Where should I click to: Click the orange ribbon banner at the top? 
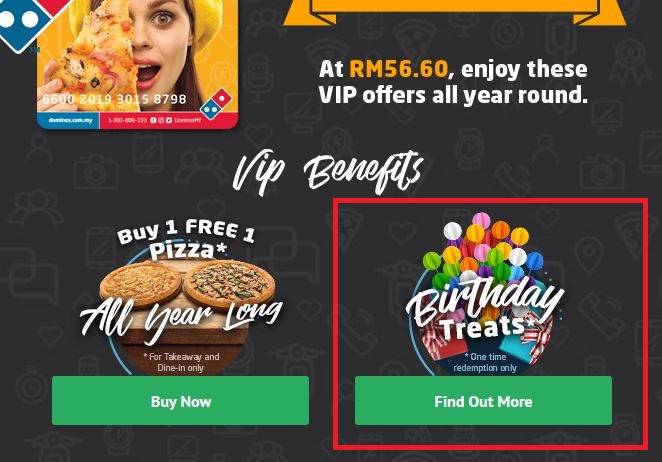(454, 12)
